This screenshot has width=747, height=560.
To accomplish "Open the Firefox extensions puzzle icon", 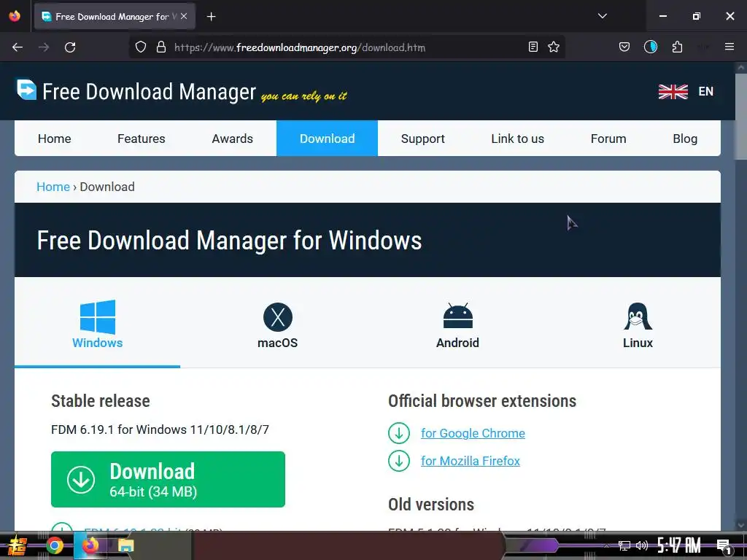I will coord(677,47).
